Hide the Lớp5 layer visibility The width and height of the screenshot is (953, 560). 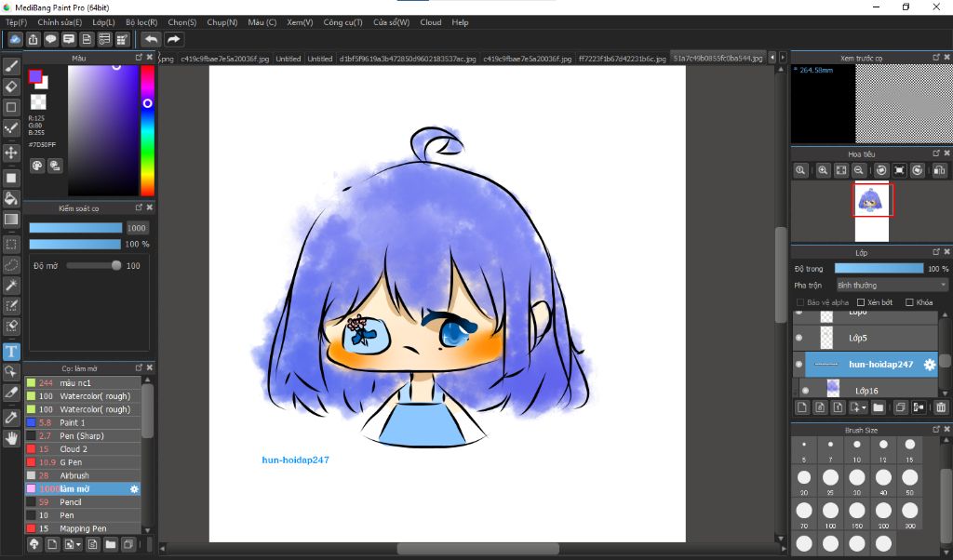pyautogui.click(x=799, y=338)
